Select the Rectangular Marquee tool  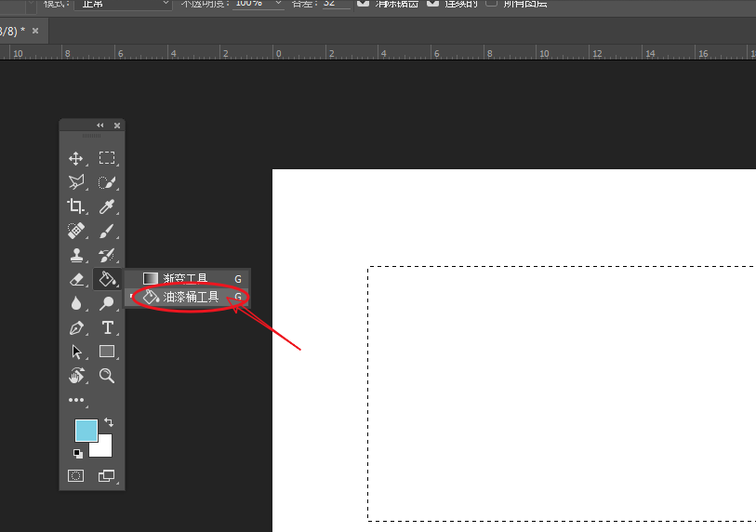tap(107, 158)
